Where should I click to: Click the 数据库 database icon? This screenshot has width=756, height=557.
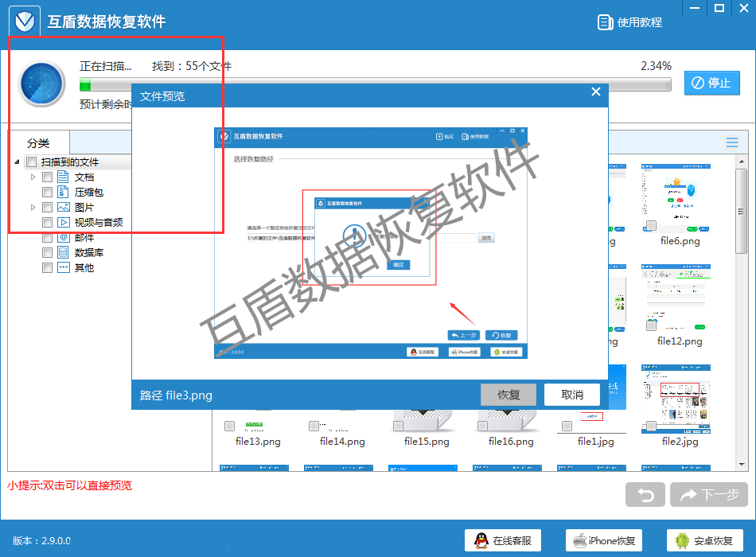click(63, 253)
